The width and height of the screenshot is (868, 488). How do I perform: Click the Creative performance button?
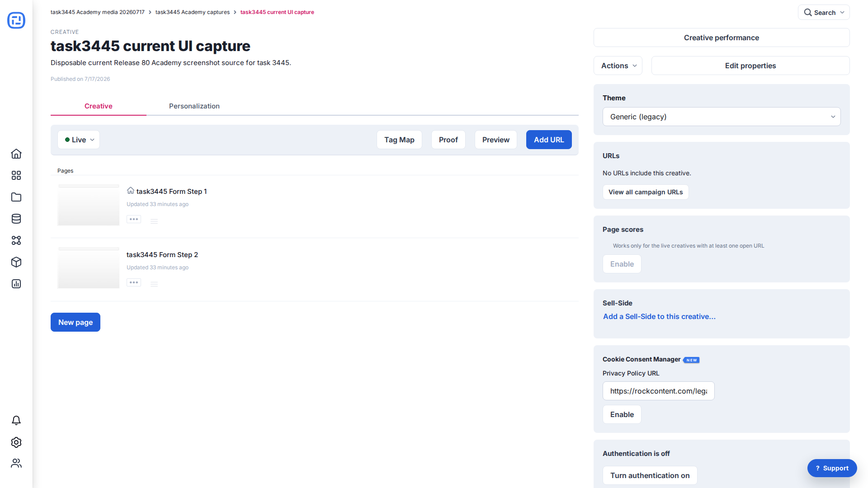click(722, 38)
